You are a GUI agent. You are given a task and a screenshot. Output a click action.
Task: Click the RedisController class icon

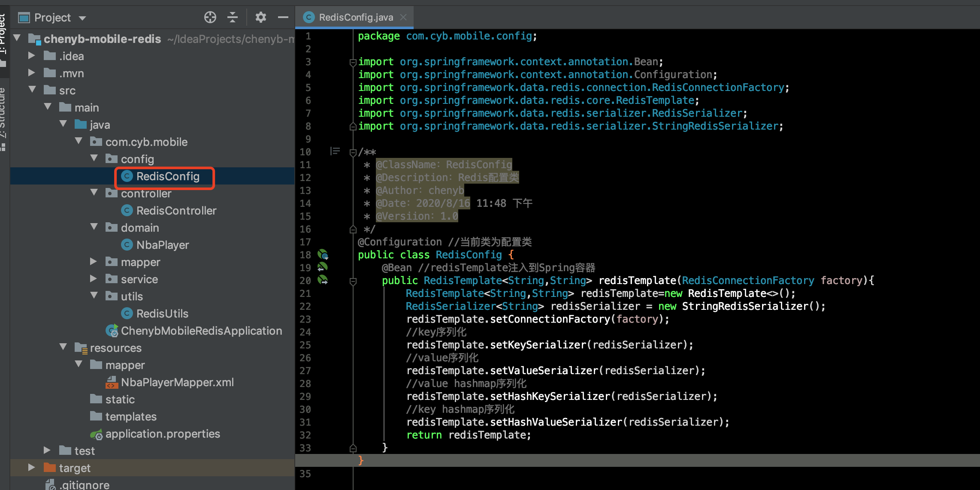(127, 210)
